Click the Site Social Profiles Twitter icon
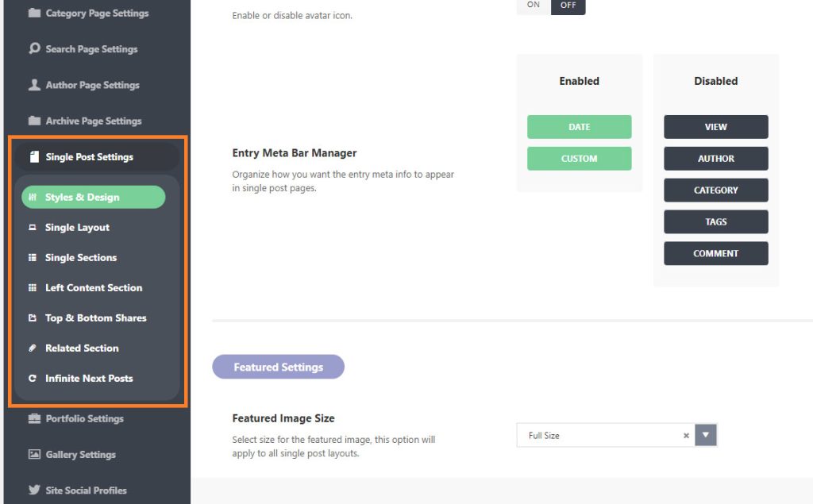The width and height of the screenshot is (813, 504). (x=34, y=490)
